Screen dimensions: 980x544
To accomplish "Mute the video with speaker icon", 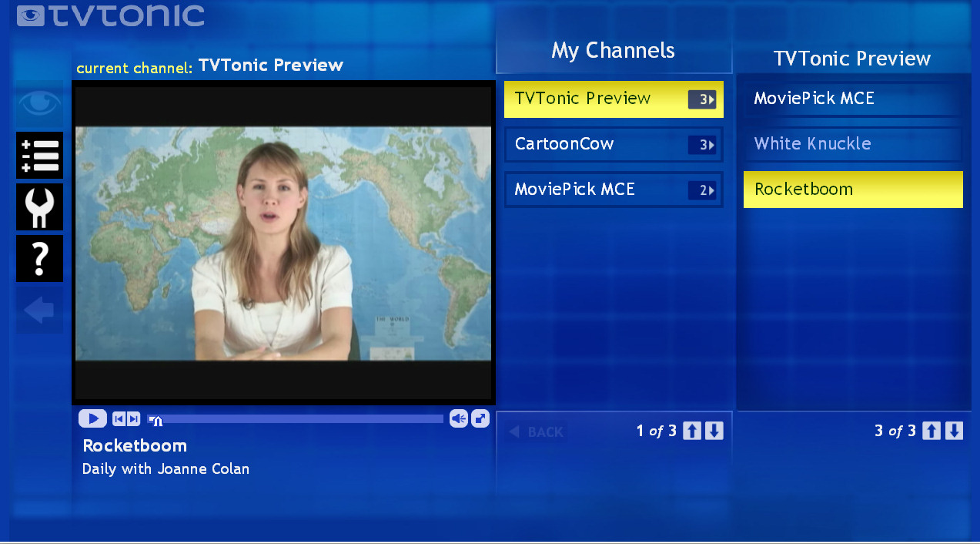I will (x=459, y=418).
